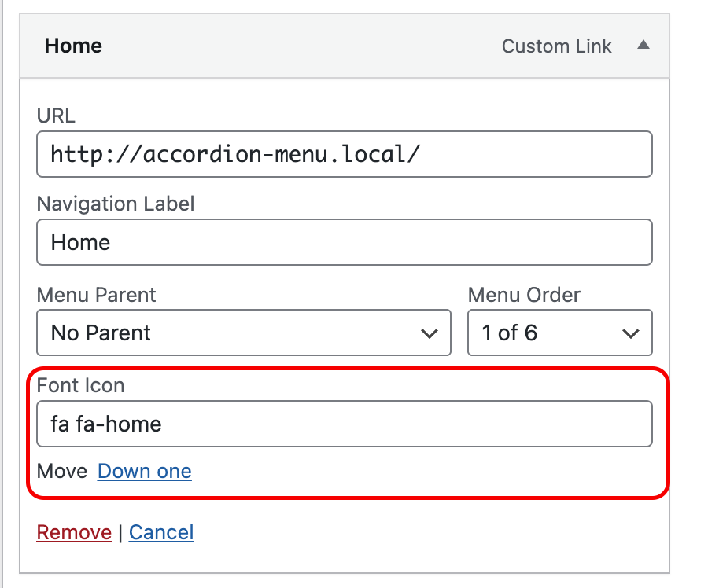Click the bold Home title in header
The image size is (708, 588).
[x=73, y=46]
